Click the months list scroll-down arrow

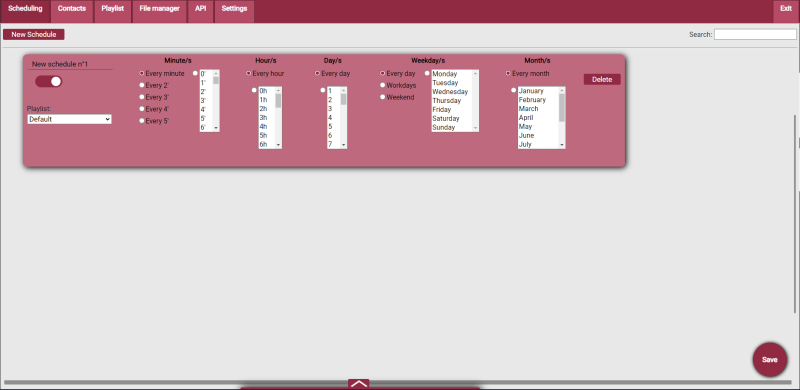562,145
